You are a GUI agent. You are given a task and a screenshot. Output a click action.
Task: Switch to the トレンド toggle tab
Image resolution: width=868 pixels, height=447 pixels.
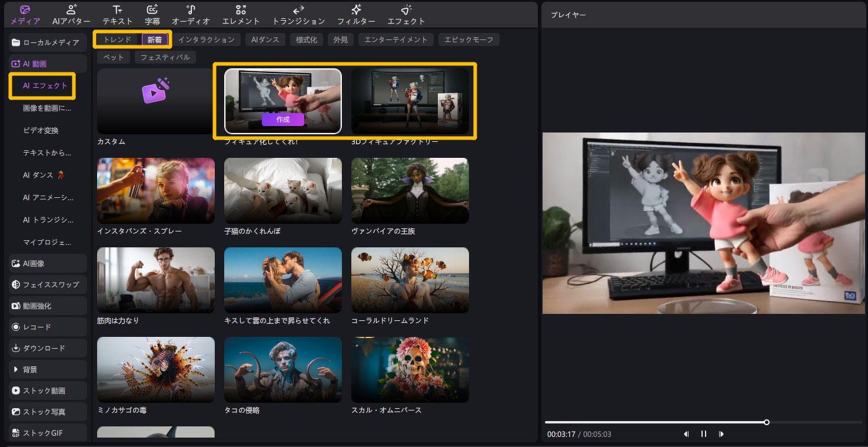point(117,39)
